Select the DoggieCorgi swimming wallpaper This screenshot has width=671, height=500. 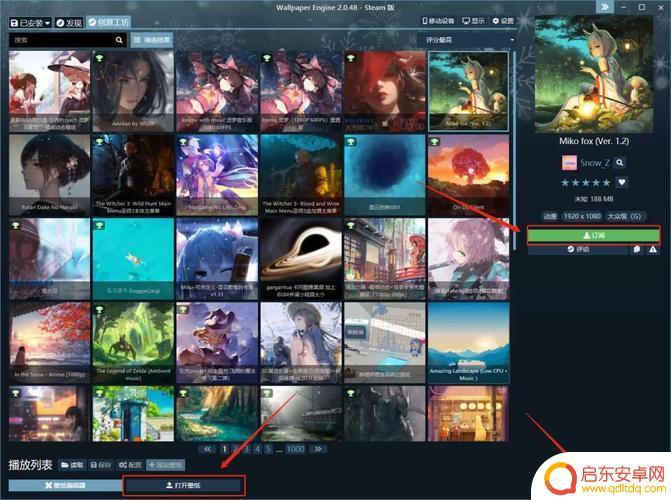[x=134, y=259]
